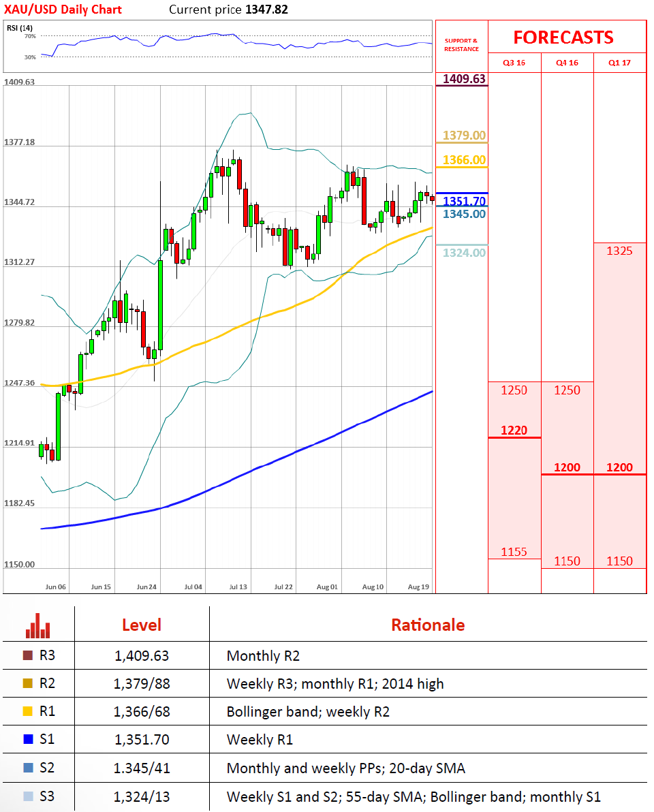Click the Q4 16 median forecast 1200
The width and height of the screenshot is (654, 812).
pyautogui.click(x=567, y=467)
